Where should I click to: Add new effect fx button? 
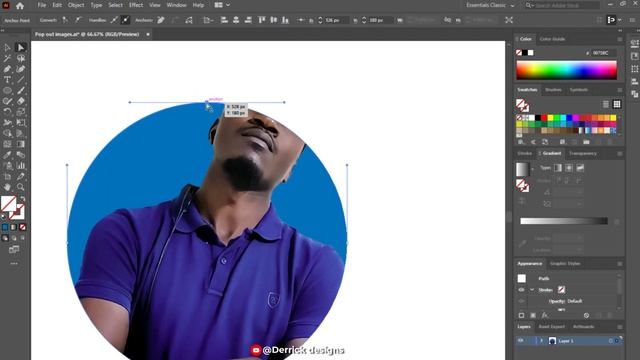[544, 316]
